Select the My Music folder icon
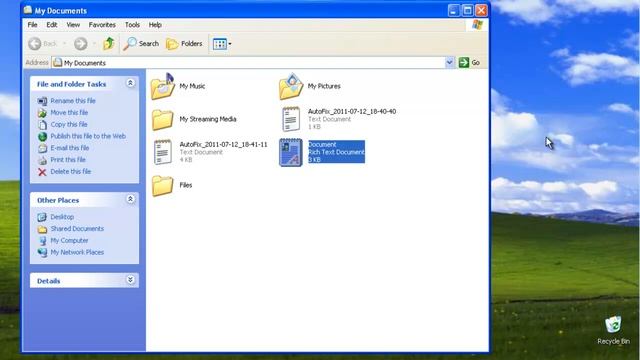 point(163,86)
